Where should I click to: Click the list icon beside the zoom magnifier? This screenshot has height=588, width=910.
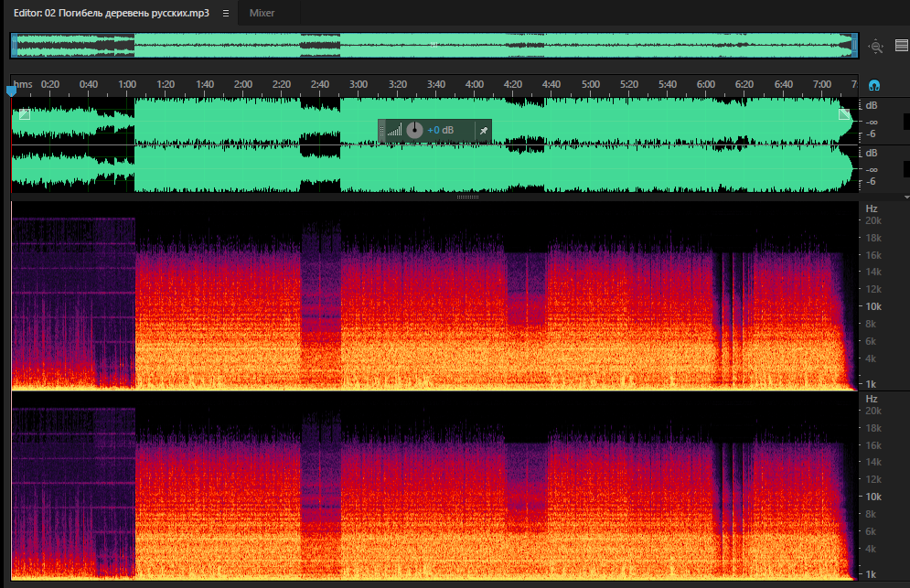[901, 46]
